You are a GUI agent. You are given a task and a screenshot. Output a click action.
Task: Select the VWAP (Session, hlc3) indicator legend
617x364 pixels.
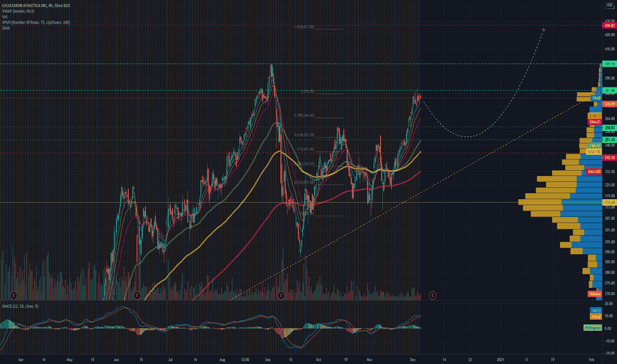click(x=18, y=11)
